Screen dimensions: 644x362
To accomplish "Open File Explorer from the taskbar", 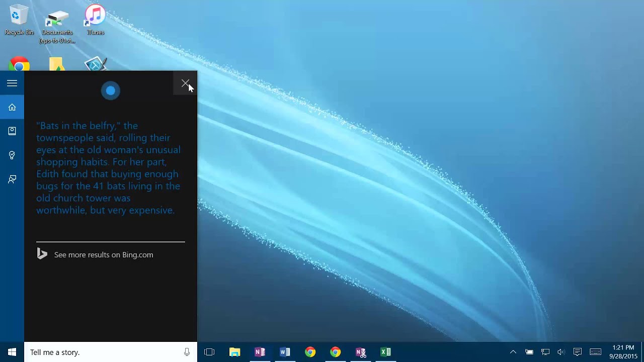I will pos(235,352).
